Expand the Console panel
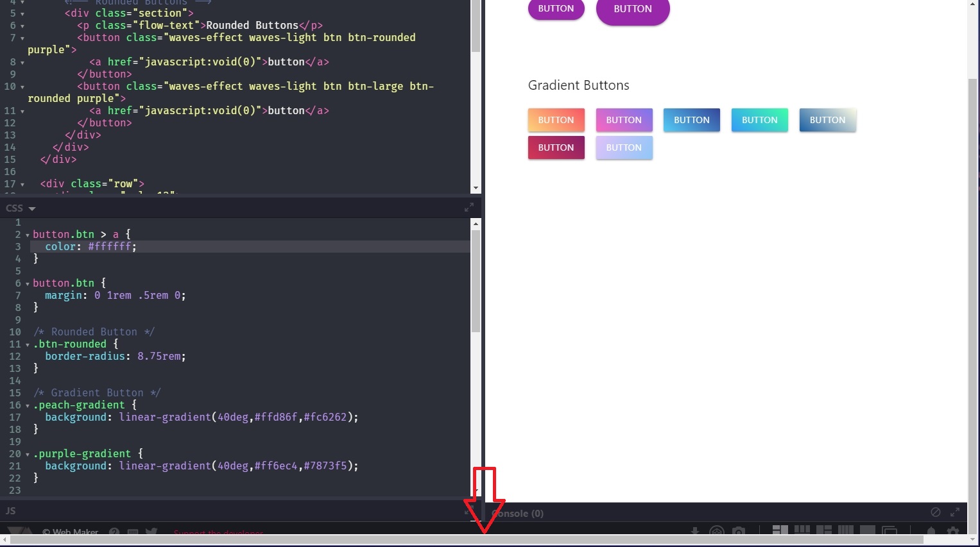 (x=955, y=512)
